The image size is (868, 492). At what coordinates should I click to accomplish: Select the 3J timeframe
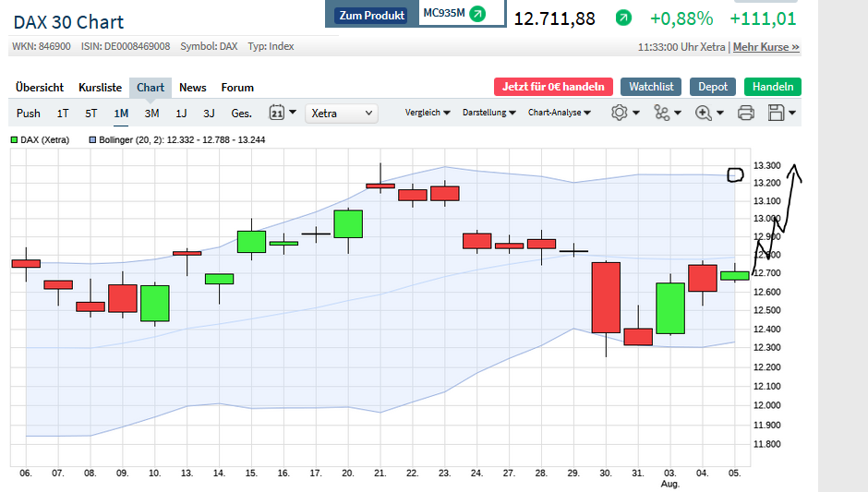(209, 114)
